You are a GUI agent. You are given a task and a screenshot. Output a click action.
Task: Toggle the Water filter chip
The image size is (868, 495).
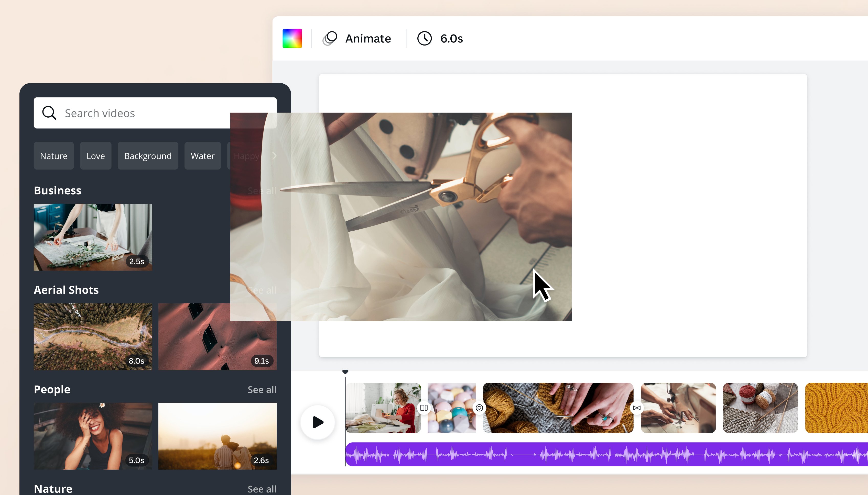coord(202,156)
